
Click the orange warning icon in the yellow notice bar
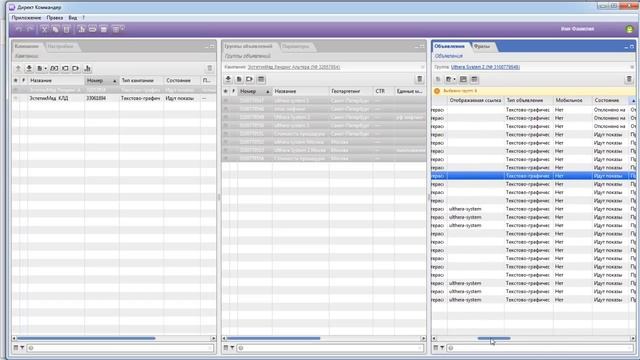click(437, 91)
